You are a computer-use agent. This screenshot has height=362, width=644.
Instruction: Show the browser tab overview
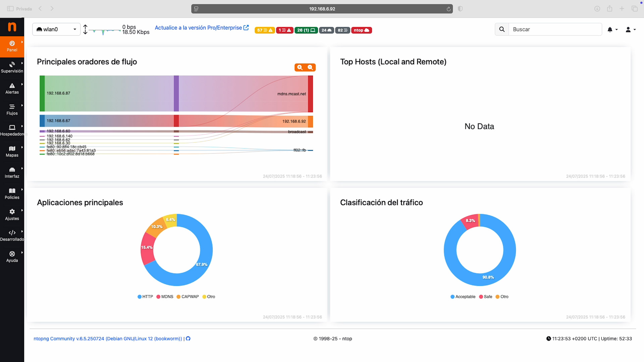[634, 9]
